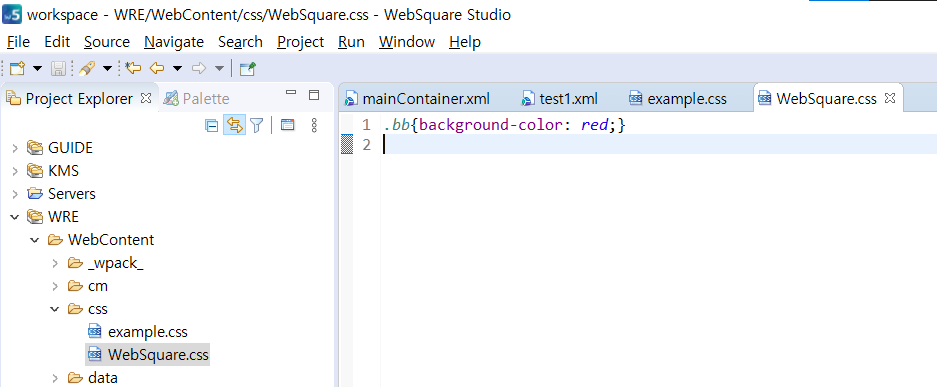Screen dimensions: 937x387
Task: Open the Edit menu
Action: pos(57,42)
